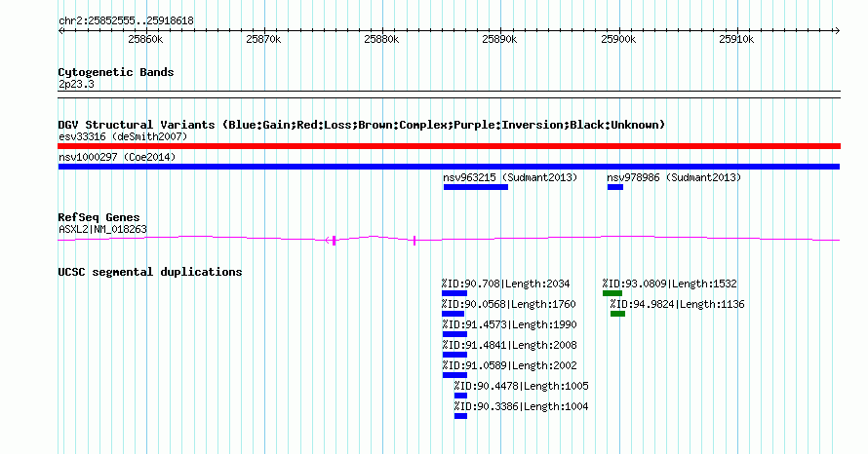
Task: Open the nsv1000297 (Coe2014) label
Action: pos(117,157)
